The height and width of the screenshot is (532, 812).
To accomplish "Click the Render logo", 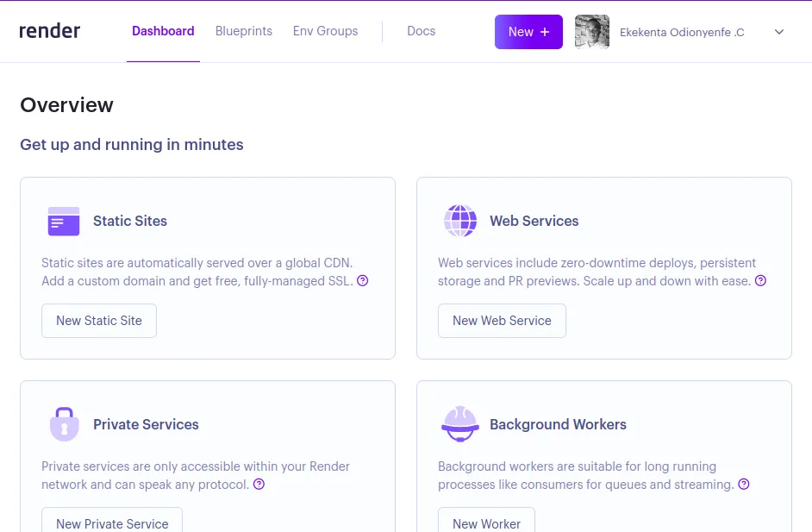I will (50, 31).
